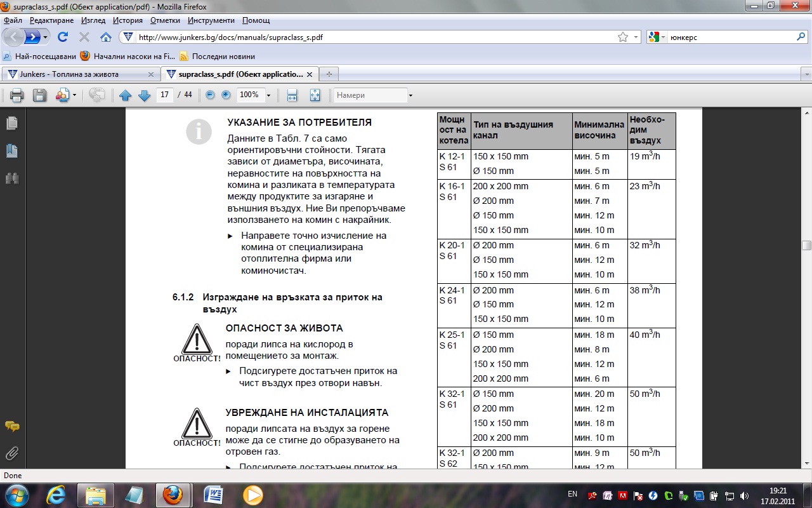Open the Comments panel in sidebar
The width and height of the screenshot is (812, 508).
[11, 426]
